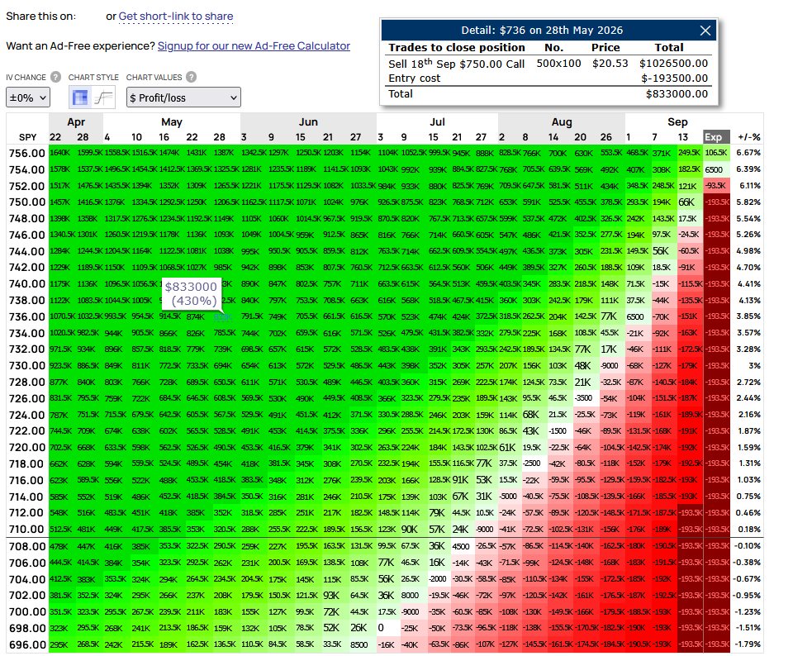This screenshot has height=656, width=812.
Task: Select the 6500 cell in 754.00 row
Action: coord(714,169)
